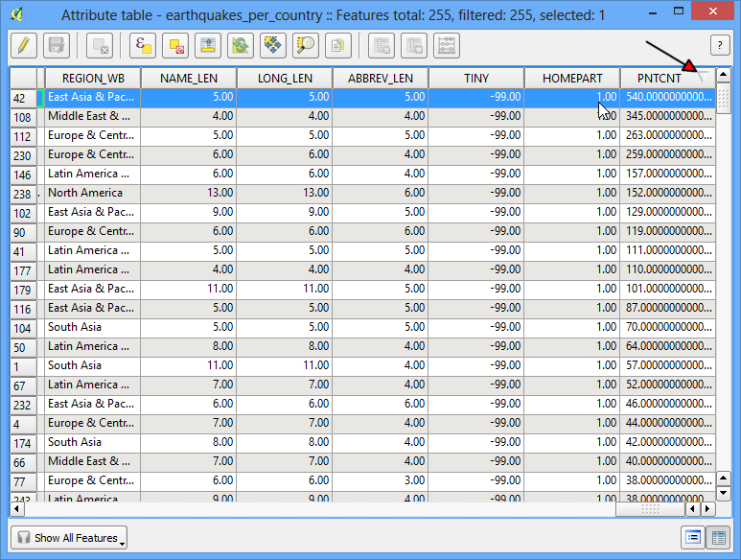Open the help question mark button
741x560 pixels.
click(x=720, y=45)
